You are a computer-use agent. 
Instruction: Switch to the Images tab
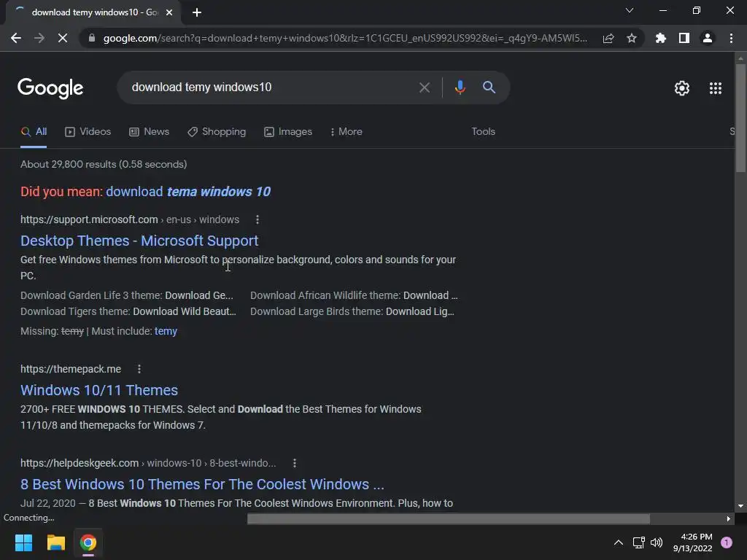click(x=288, y=132)
